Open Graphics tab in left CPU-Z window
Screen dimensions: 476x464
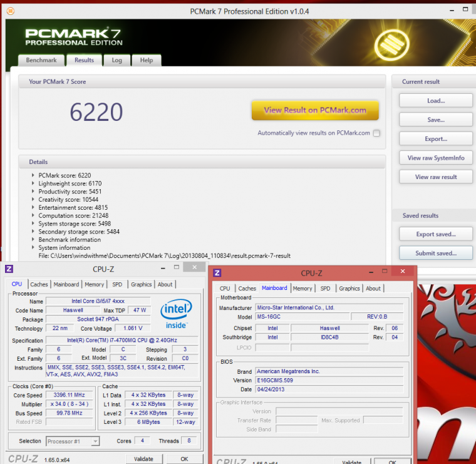pos(142,284)
